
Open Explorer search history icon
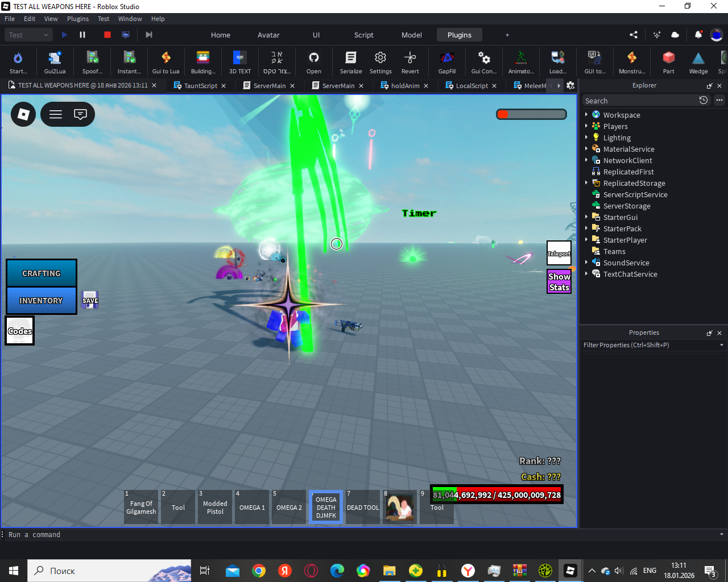click(704, 100)
